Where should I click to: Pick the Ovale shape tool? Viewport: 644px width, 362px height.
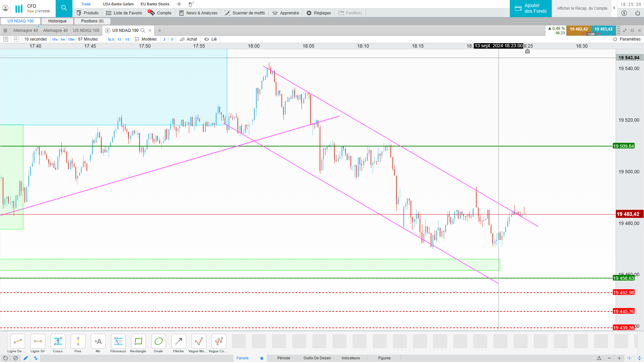158,342
